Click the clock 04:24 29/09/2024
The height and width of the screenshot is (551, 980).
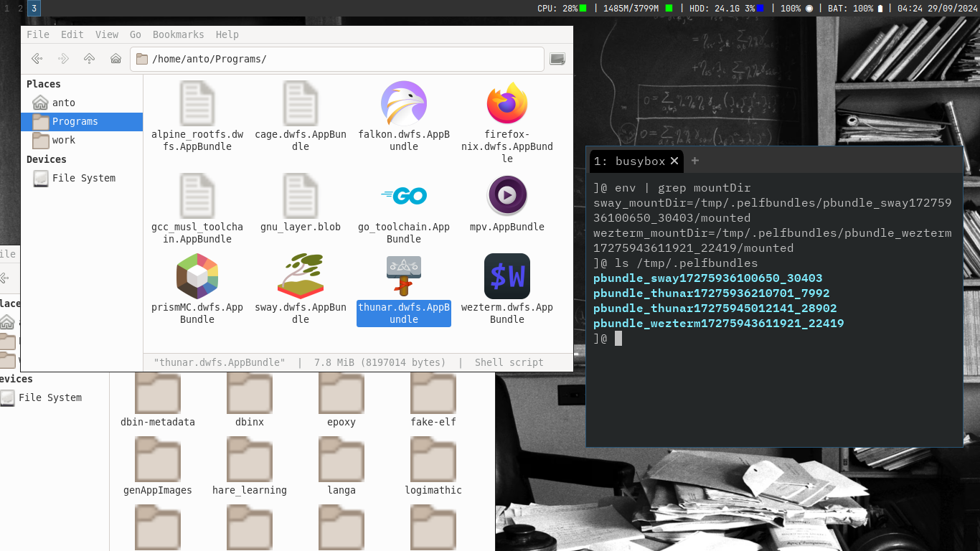pos(937,9)
